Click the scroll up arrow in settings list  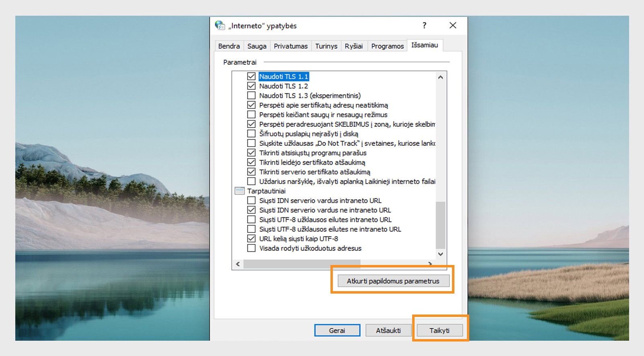pos(440,77)
